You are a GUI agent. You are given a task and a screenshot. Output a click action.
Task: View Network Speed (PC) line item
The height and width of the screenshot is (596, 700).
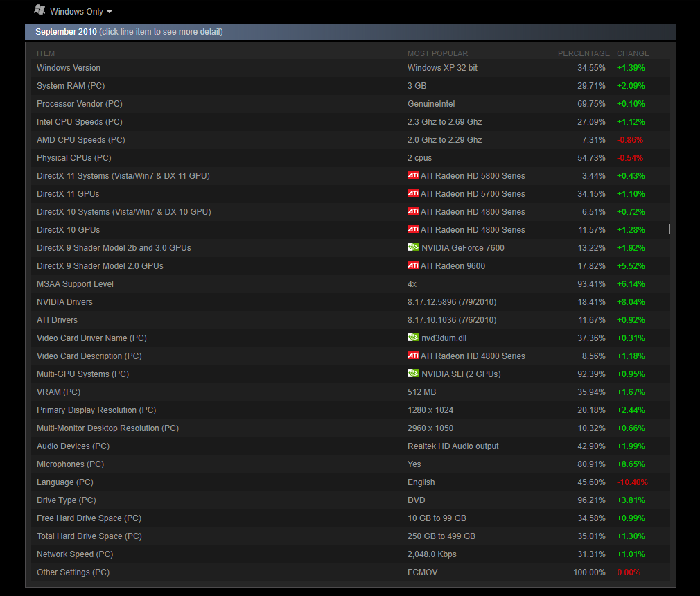click(x=351, y=554)
